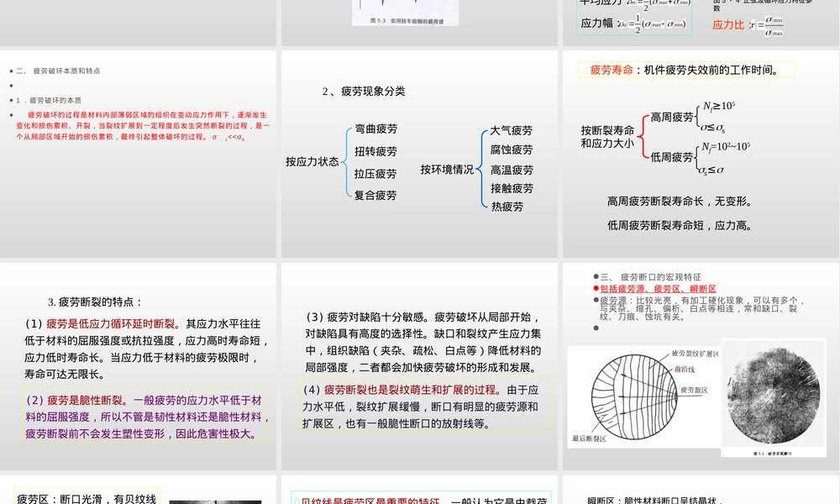Click the text 低周疲劳断裂寿命短，应力高。
Image resolution: width=840 pixels, height=504 pixels.
tap(680, 225)
